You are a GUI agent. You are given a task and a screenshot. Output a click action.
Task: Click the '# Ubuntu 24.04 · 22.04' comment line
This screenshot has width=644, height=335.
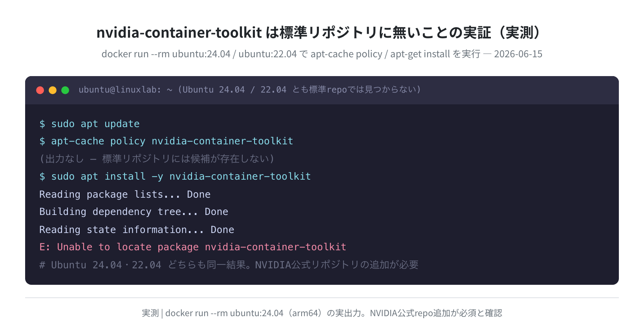click(229, 265)
